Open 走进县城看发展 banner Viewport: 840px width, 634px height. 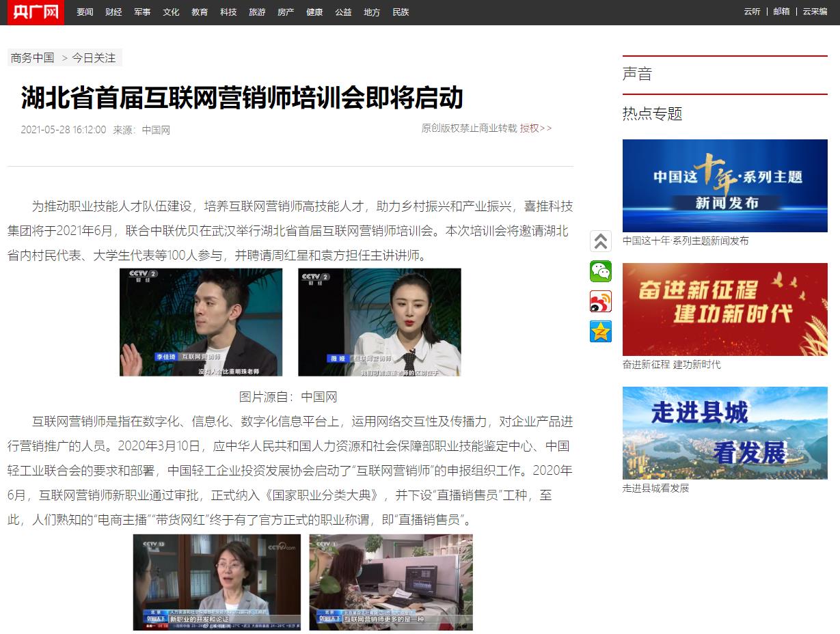(x=725, y=433)
